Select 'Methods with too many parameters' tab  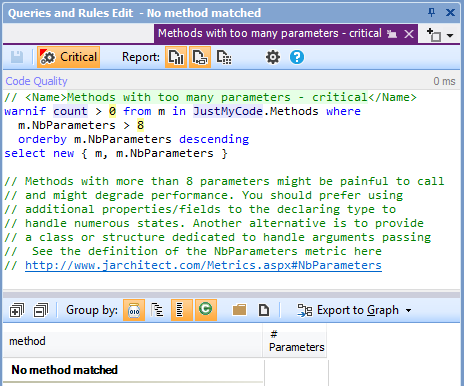tap(269, 33)
